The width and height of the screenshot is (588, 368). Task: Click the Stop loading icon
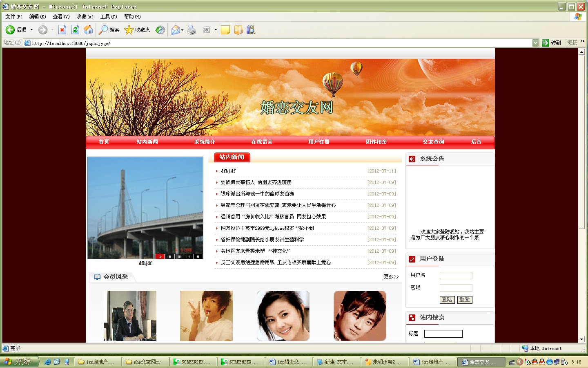(x=62, y=29)
